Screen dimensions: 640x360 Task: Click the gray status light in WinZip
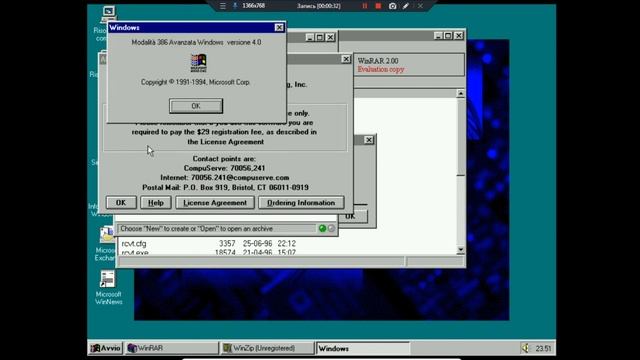pyautogui.click(x=331, y=229)
